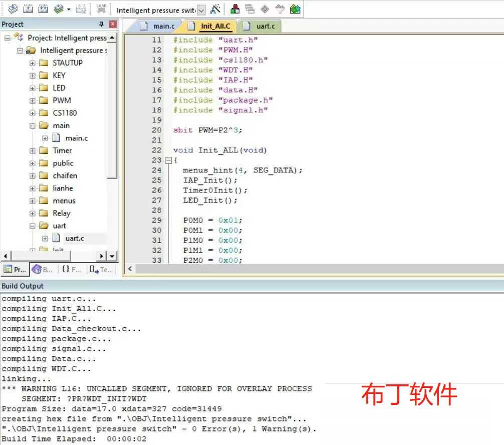Expand the STAUTUP group
This screenshot has width=504, height=445.
coord(33,63)
